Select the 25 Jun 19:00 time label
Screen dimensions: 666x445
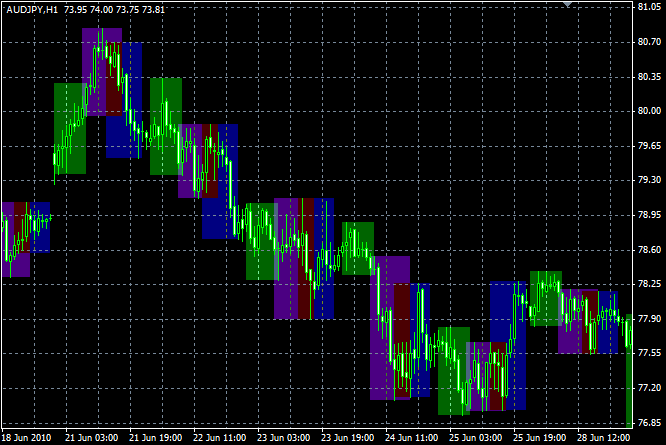pyautogui.click(x=539, y=438)
